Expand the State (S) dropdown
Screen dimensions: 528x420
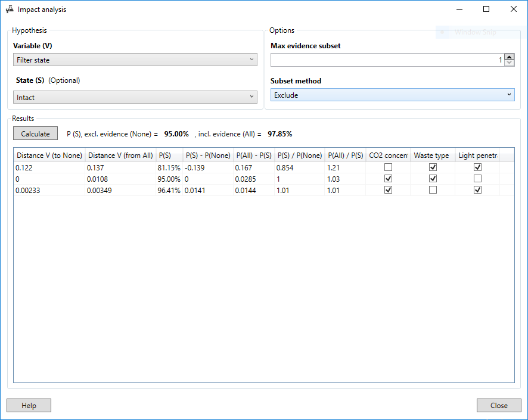pyautogui.click(x=135, y=97)
